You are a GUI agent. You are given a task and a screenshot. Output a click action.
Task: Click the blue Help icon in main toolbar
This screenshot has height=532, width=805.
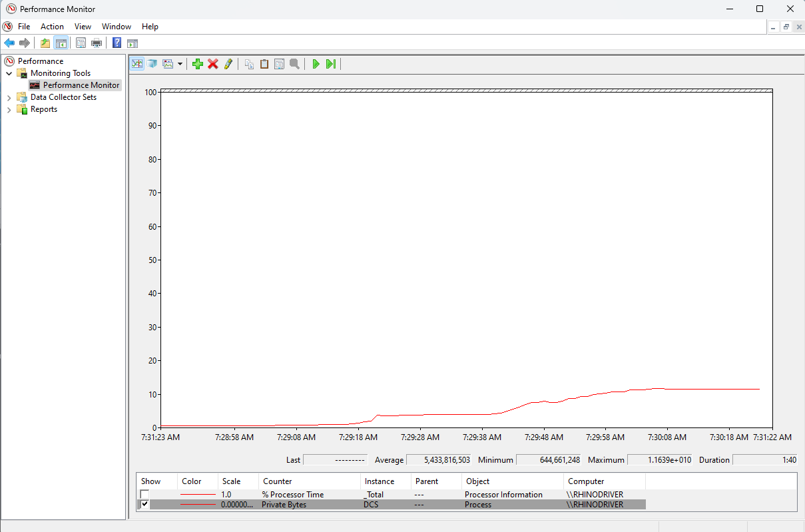tap(117, 43)
